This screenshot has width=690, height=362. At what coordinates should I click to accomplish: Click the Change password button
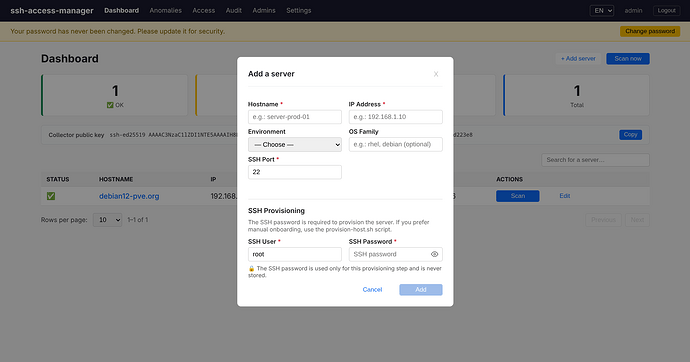pos(650,31)
